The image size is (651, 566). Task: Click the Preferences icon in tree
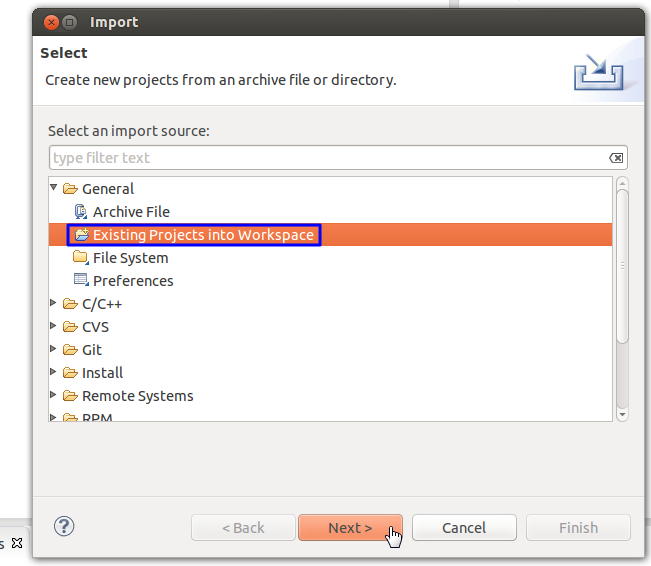point(81,281)
